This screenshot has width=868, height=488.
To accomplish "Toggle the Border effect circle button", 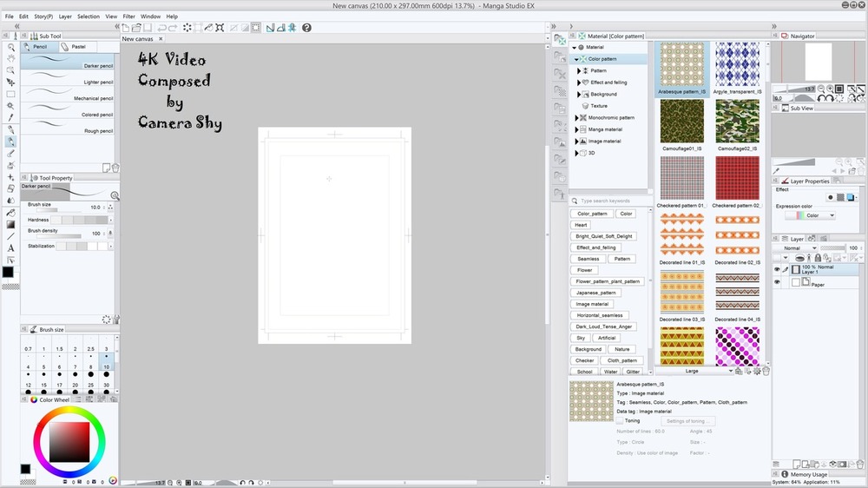I will (831, 197).
